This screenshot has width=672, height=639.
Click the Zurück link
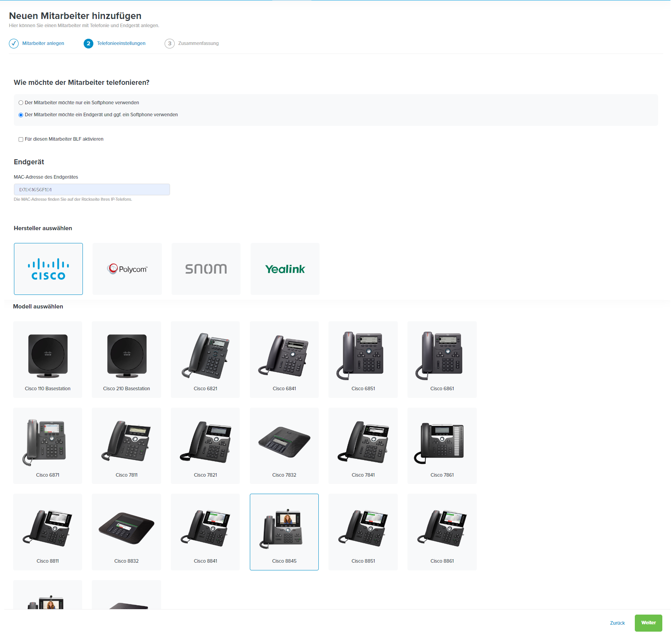[x=617, y=623]
